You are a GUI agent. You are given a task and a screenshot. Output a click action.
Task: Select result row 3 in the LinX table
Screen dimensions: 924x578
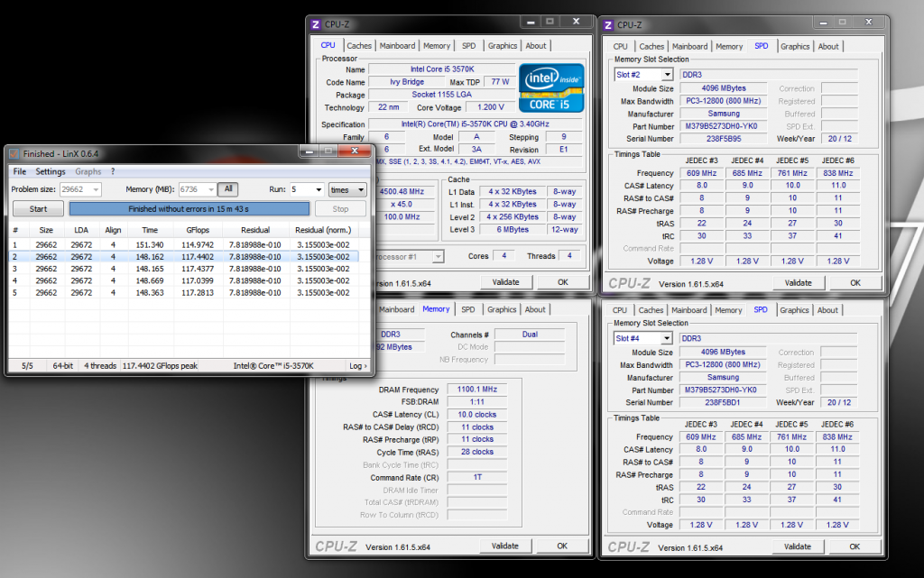pyautogui.click(x=180, y=269)
